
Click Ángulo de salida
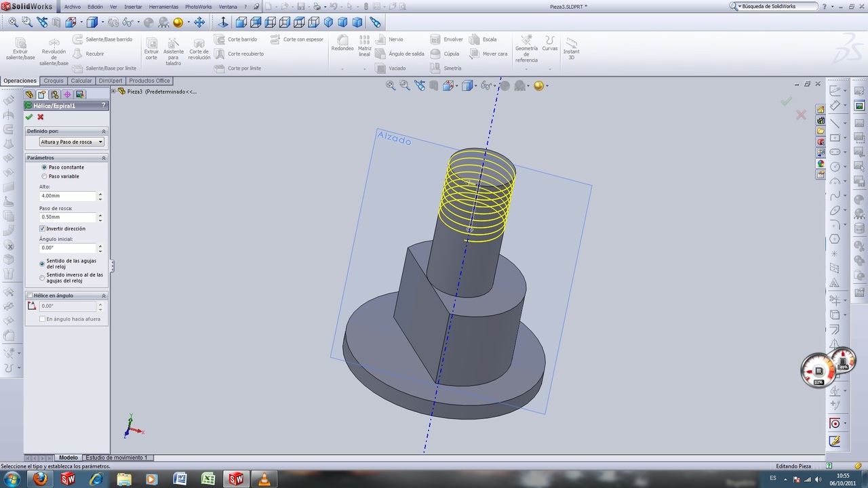point(400,54)
